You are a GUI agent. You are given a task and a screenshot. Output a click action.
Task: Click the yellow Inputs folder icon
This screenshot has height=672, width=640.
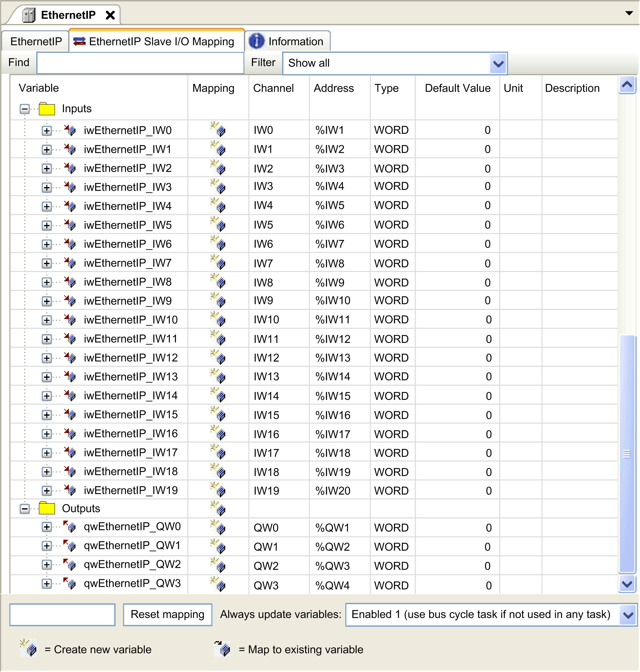[x=48, y=109]
